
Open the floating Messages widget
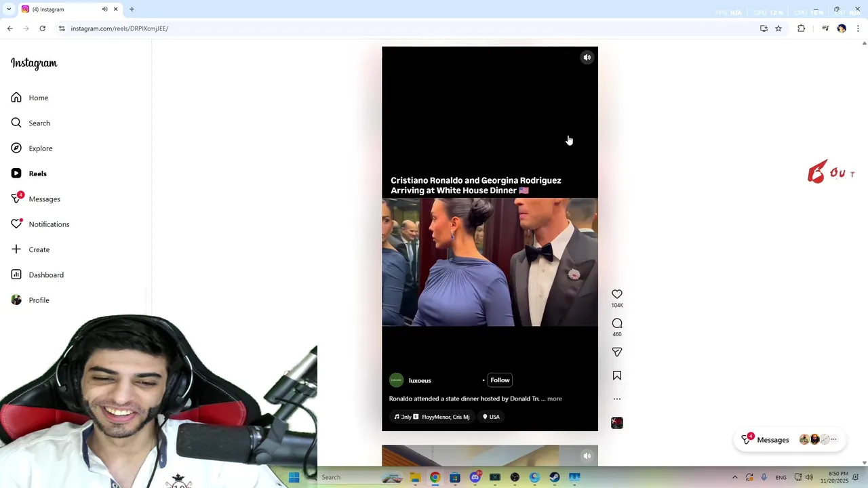tap(789, 440)
